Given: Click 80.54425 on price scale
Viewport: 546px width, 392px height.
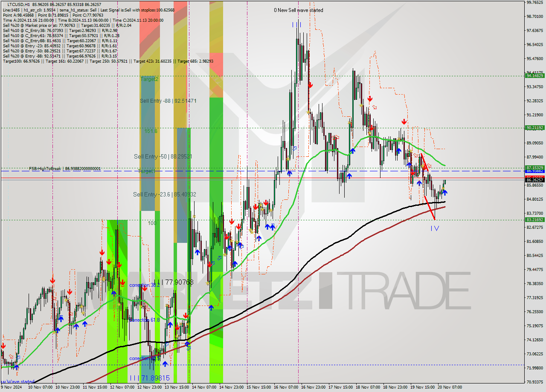Looking at the screenshot, I should click(x=534, y=255).
